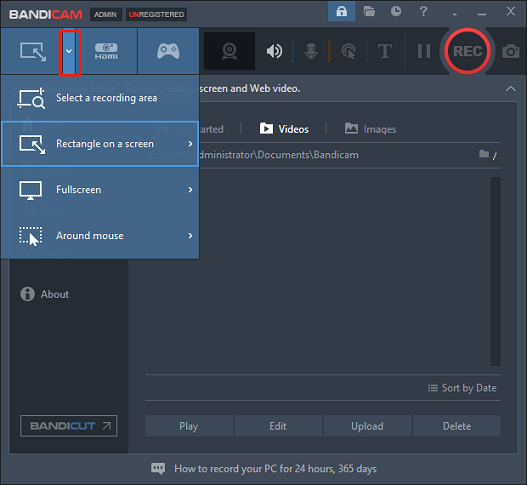Click the lock icon in title bar
Screen dimensions: 527x485
click(x=341, y=11)
